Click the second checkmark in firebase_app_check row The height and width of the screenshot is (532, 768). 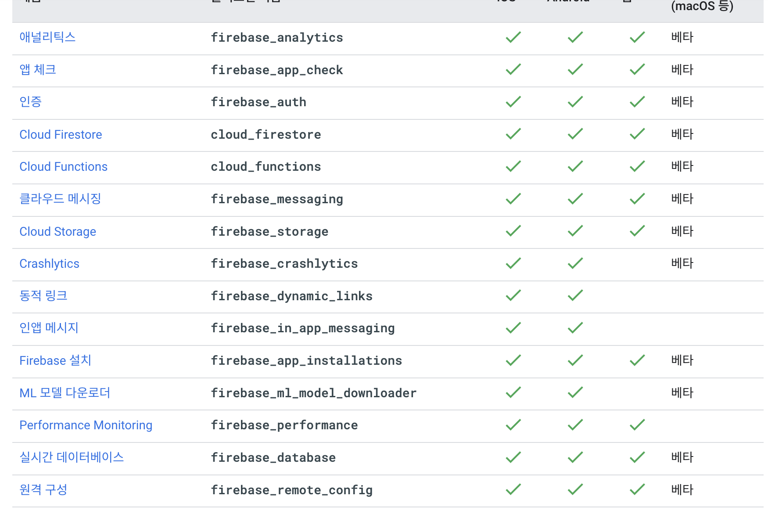point(575,69)
